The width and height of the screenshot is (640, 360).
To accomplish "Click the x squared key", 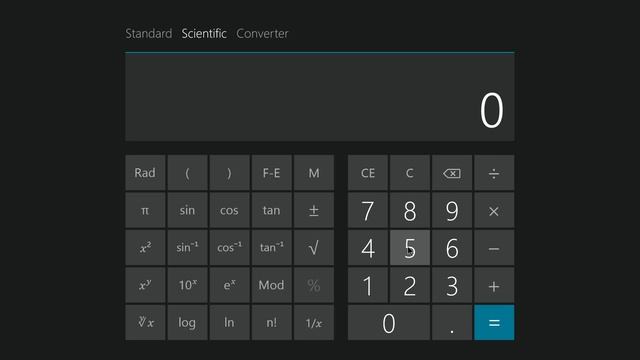I will click(145, 248).
